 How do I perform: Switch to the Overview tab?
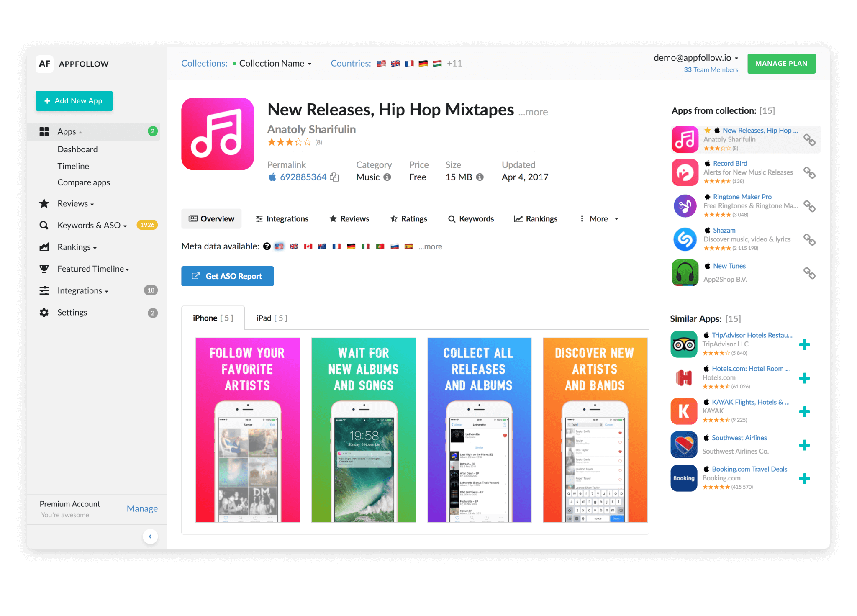tap(211, 219)
